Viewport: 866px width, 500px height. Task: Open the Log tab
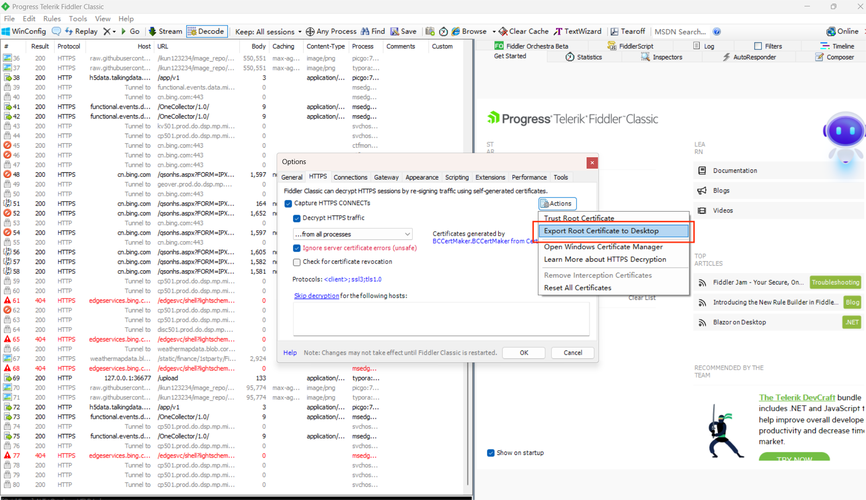[704, 46]
